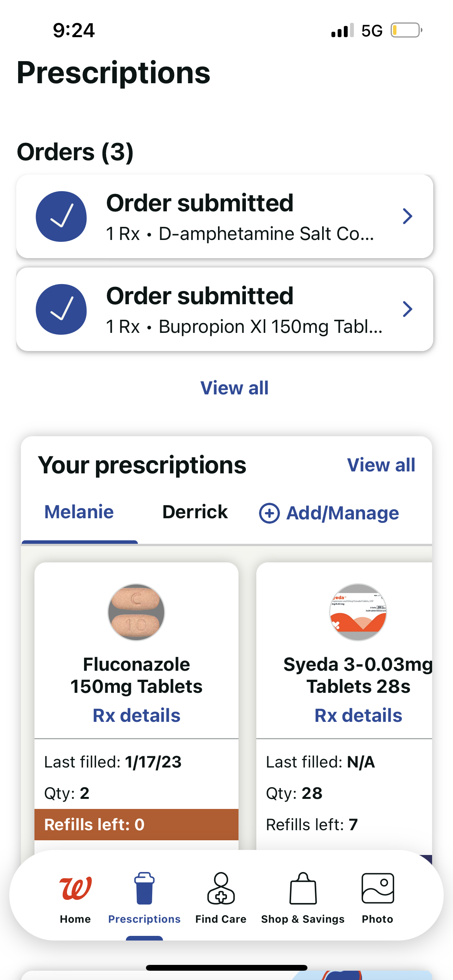Open Rx details for Fluconazole
Screen dimensions: 453x980
[x=136, y=715]
